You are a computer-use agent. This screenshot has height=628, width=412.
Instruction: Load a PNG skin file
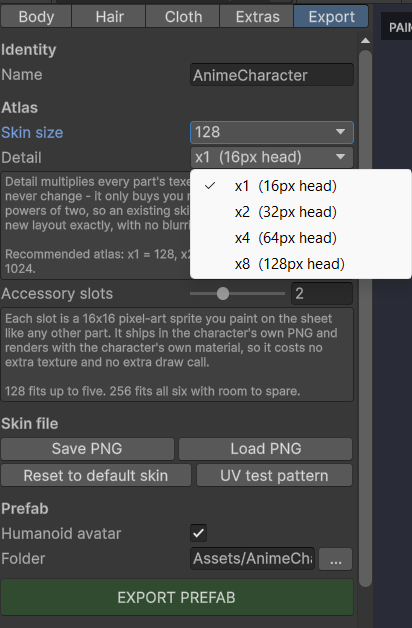click(x=265, y=449)
